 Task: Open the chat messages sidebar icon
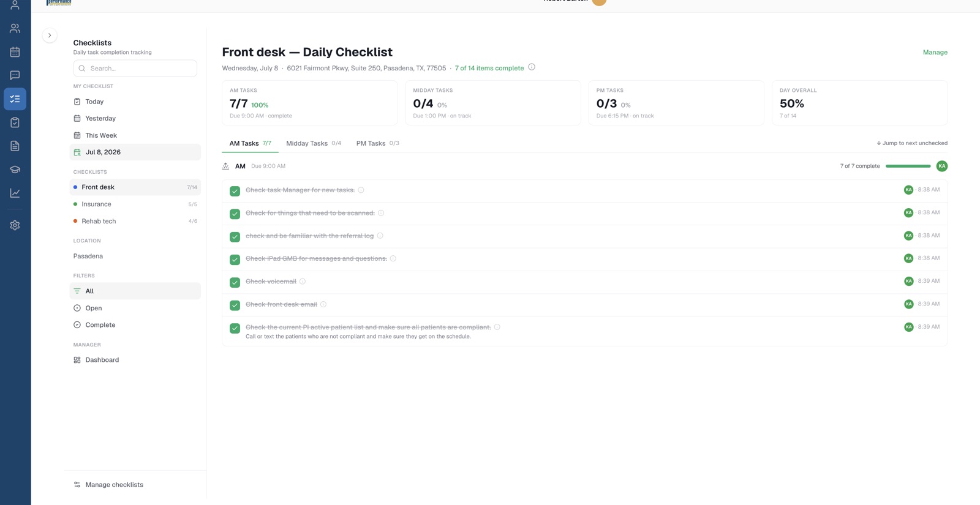[x=15, y=75]
